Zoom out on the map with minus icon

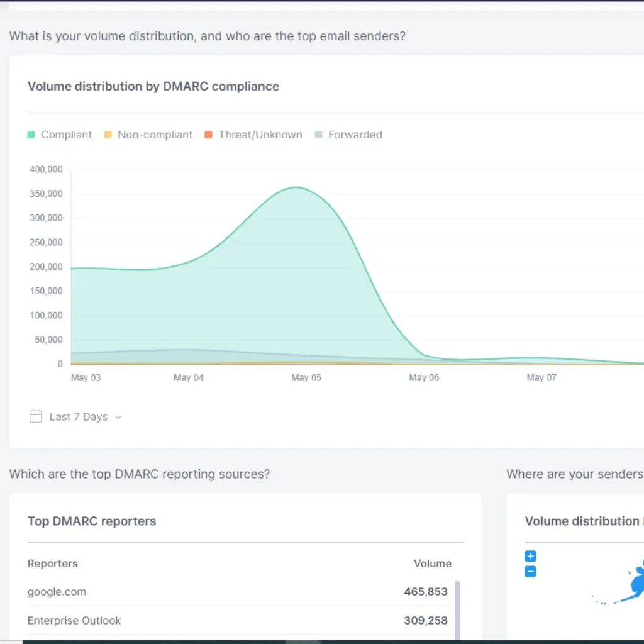530,572
